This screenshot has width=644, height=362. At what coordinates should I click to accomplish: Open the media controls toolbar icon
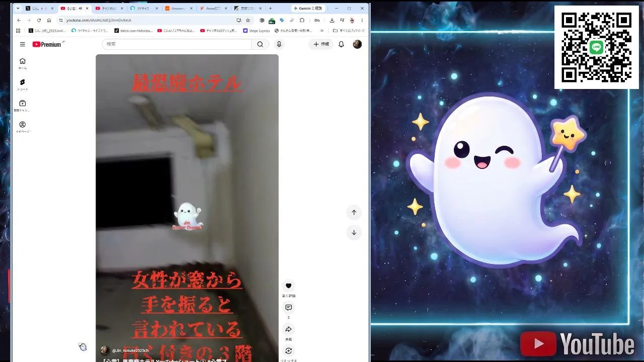pos(342,20)
